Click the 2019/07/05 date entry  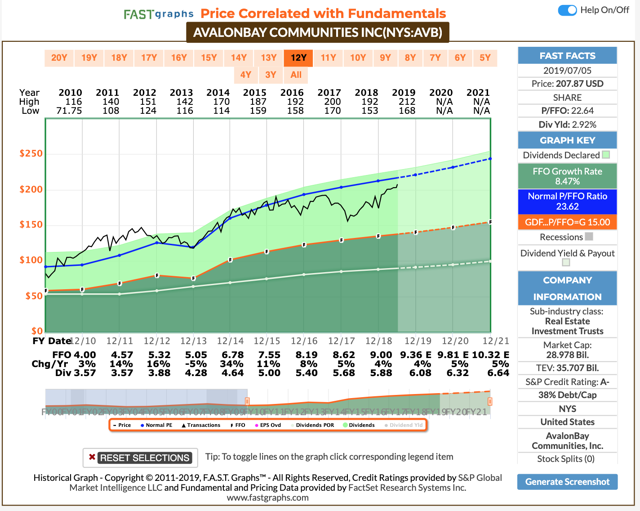coord(567,71)
